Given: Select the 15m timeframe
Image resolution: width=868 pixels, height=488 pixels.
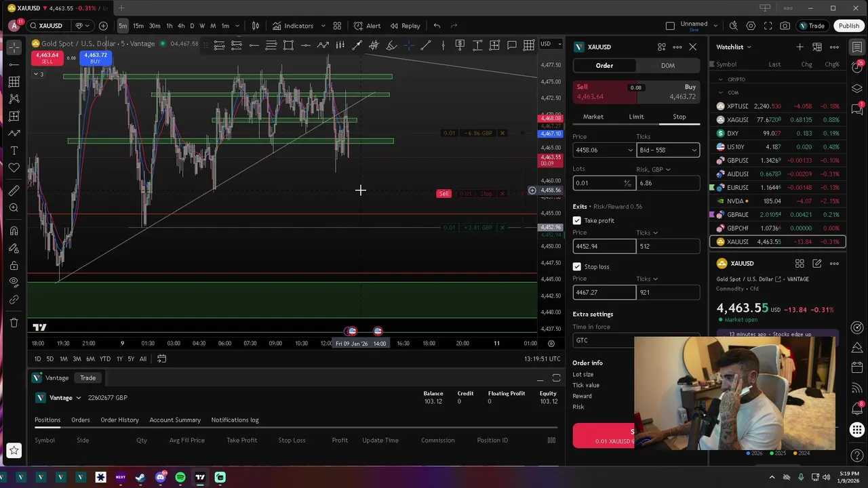Looking at the screenshot, I should 138,26.
